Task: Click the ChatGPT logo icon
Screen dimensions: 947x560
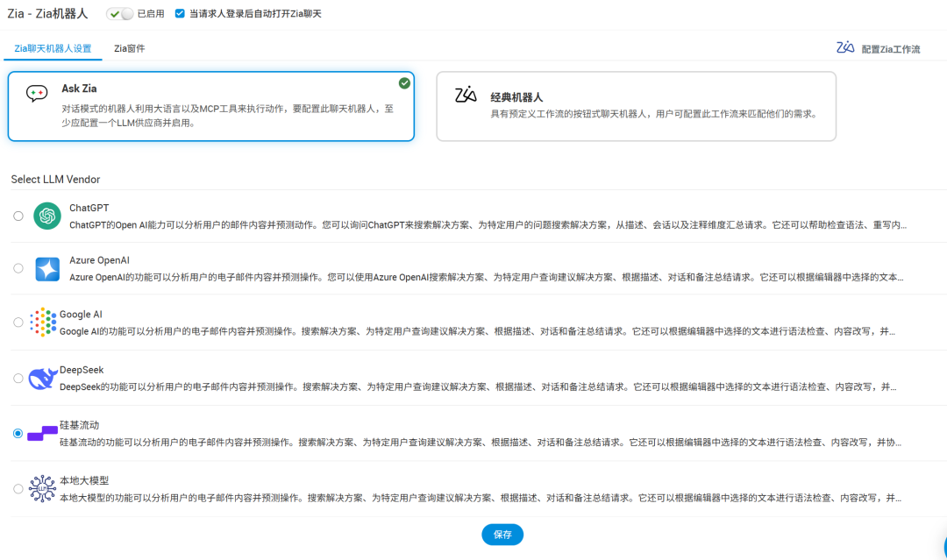Action: (x=47, y=216)
